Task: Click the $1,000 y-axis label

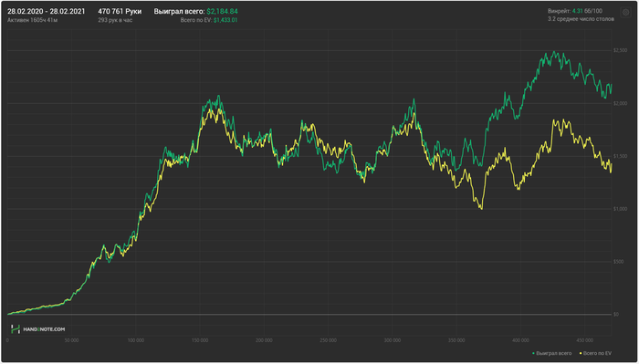Action: click(620, 209)
